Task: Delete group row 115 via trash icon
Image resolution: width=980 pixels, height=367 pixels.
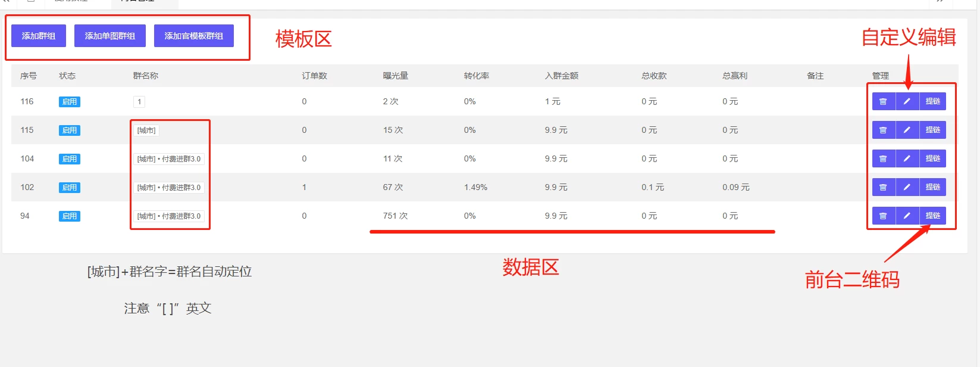Action: 884,130
